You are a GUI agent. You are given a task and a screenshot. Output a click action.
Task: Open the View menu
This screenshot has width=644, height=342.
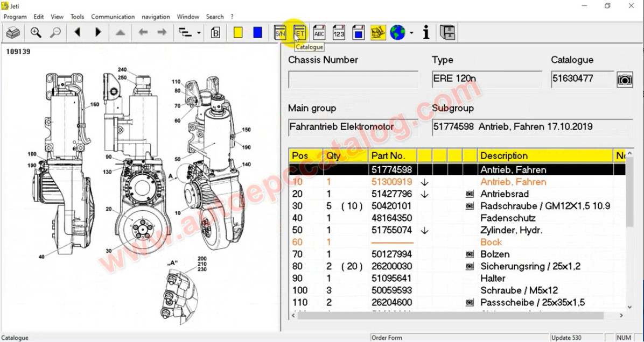click(x=57, y=17)
